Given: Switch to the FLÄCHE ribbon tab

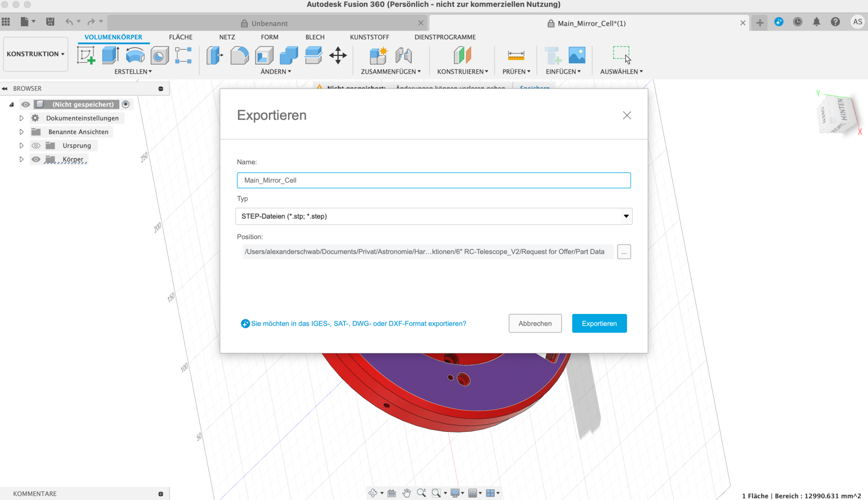Looking at the screenshot, I should point(181,37).
